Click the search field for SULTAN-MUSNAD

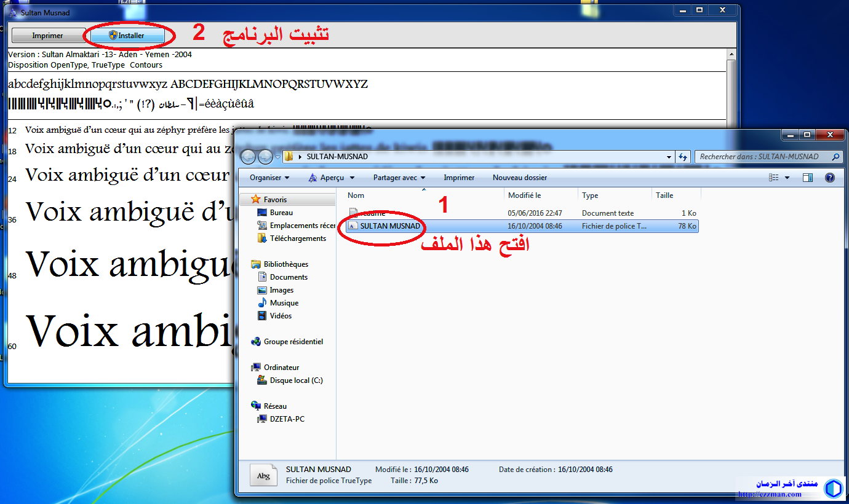click(x=762, y=157)
